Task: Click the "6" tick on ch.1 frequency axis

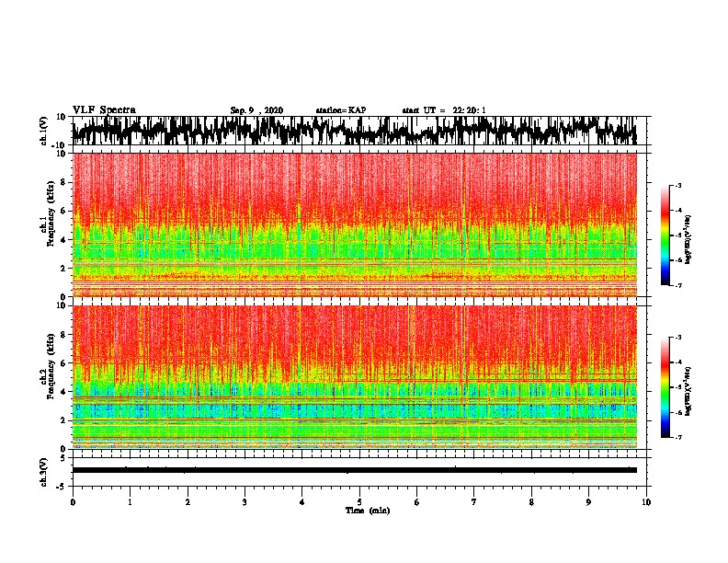Action: pyautogui.click(x=63, y=211)
